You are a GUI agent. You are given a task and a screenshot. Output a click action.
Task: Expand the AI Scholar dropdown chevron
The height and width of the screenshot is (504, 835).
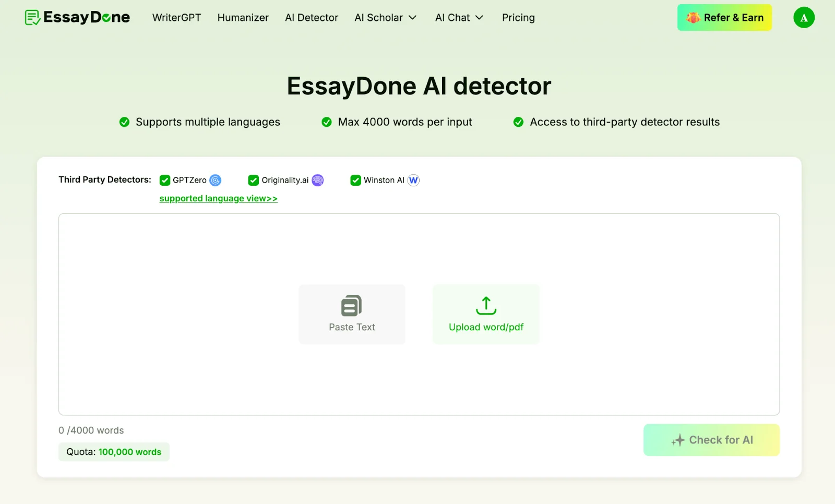(x=412, y=18)
